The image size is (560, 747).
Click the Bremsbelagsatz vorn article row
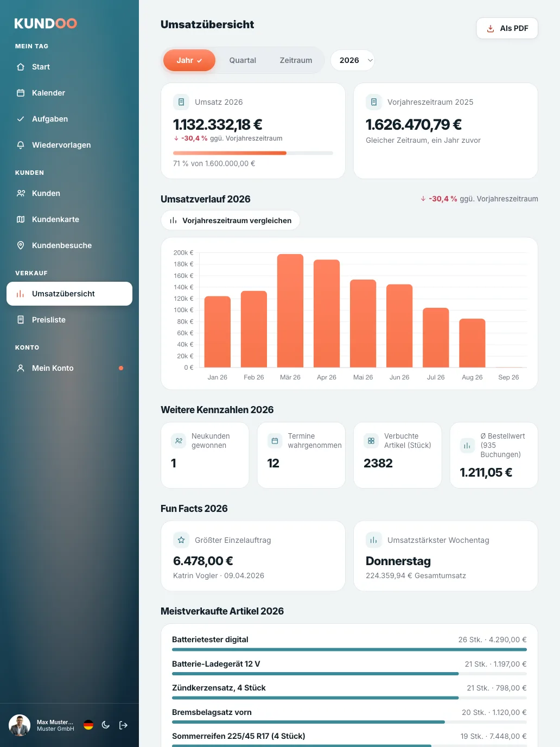(349, 716)
